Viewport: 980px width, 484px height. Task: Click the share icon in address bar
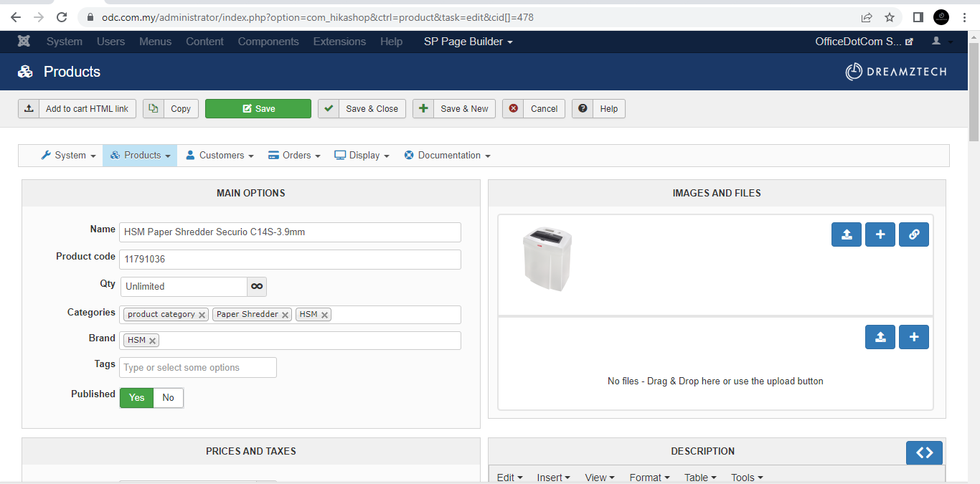867,17
